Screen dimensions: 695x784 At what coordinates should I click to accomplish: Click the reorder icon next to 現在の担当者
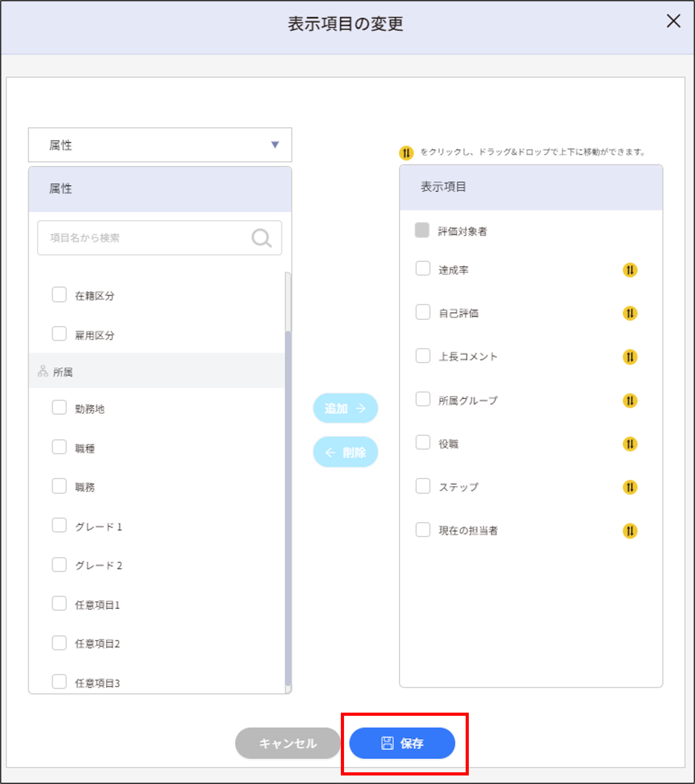point(629,531)
